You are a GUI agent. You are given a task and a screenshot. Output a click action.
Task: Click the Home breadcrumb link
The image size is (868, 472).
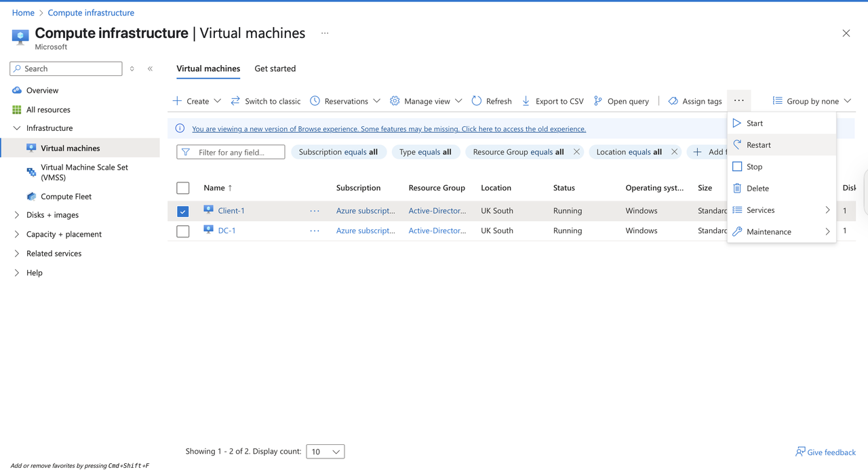23,13
